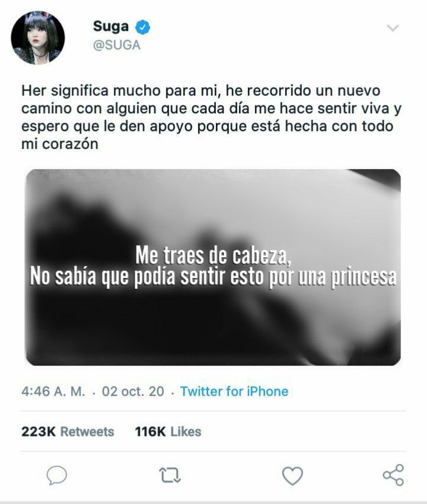View the 223K Retweets list
The image size is (427, 504).
coord(68,431)
